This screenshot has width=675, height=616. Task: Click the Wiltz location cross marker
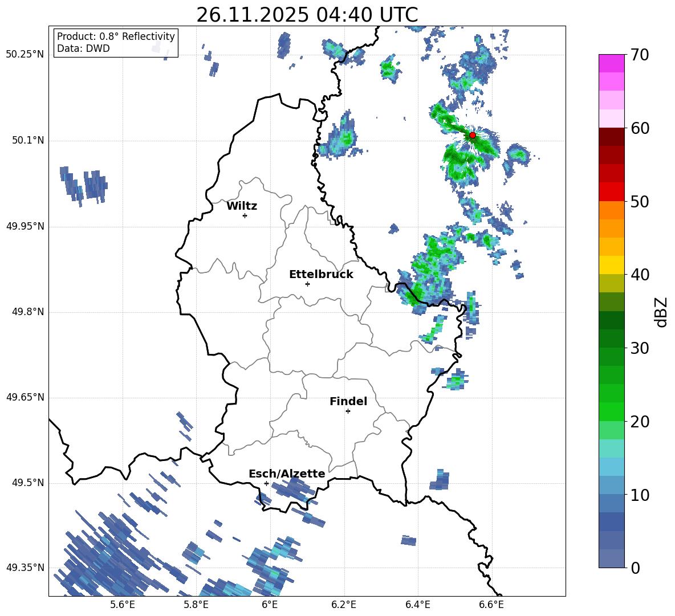click(245, 215)
